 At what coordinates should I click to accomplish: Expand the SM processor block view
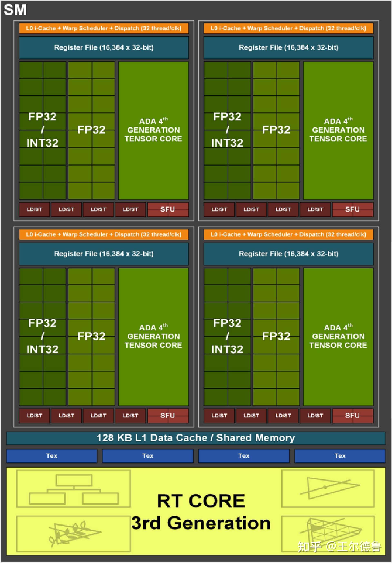12,8
